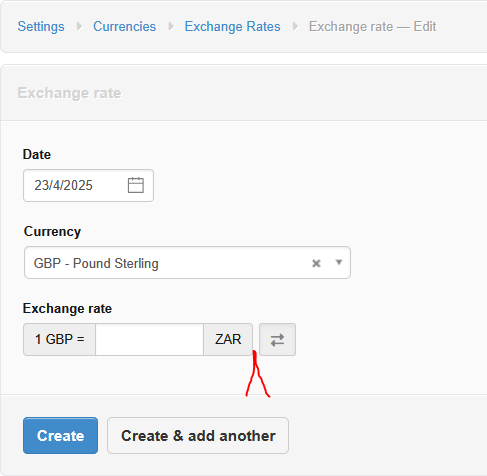Click the ZAR suffix label
This screenshot has width=487, height=476.
pyautogui.click(x=228, y=339)
